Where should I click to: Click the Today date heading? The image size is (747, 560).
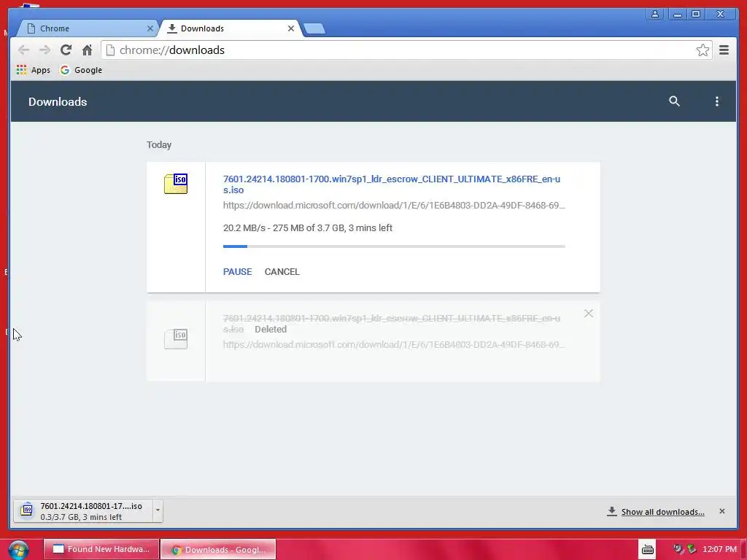[158, 145]
